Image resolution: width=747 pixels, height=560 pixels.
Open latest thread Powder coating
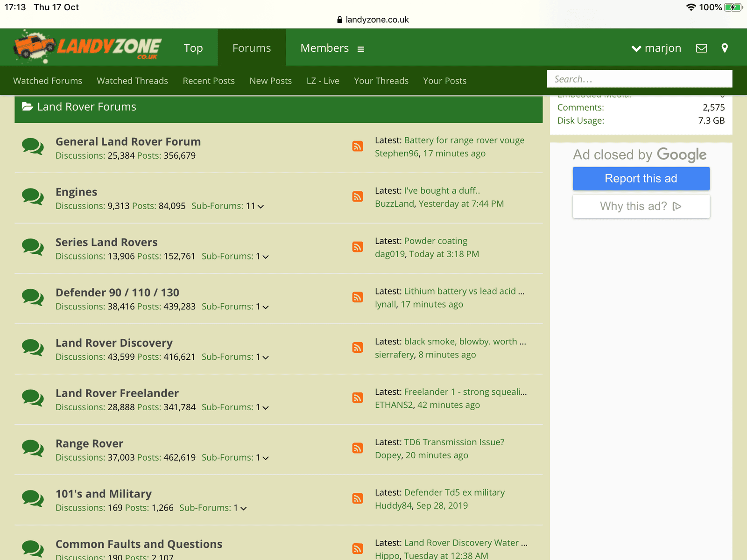(x=436, y=241)
